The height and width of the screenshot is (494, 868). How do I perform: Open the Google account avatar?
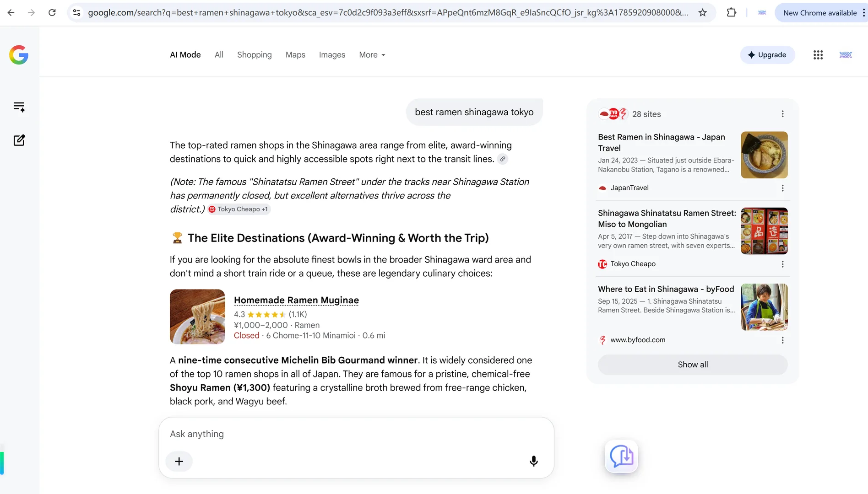pyautogui.click(x=846, y=55)
